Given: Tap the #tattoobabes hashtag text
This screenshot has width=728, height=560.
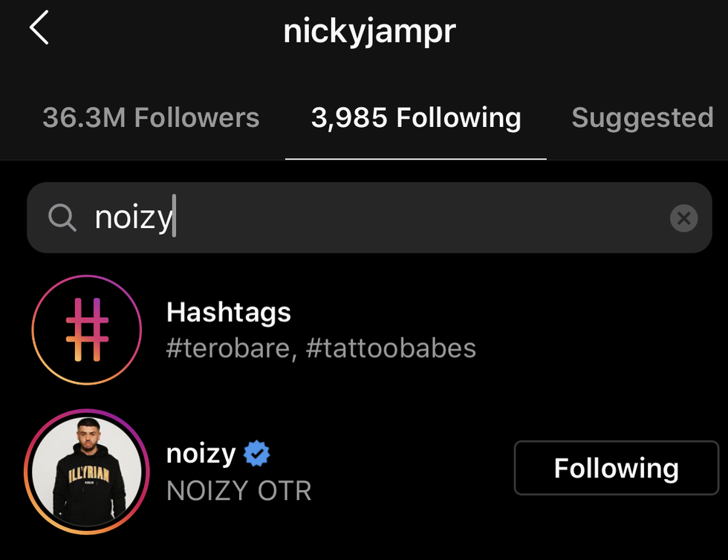Looking at the screenshot, I should [390, 348].
